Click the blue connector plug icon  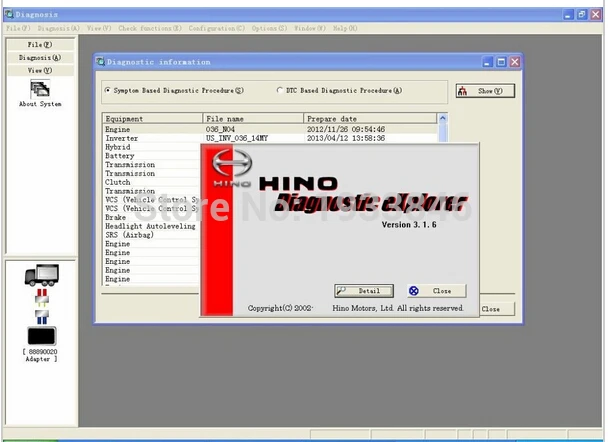pyautogui.click(x=42, y=317)
